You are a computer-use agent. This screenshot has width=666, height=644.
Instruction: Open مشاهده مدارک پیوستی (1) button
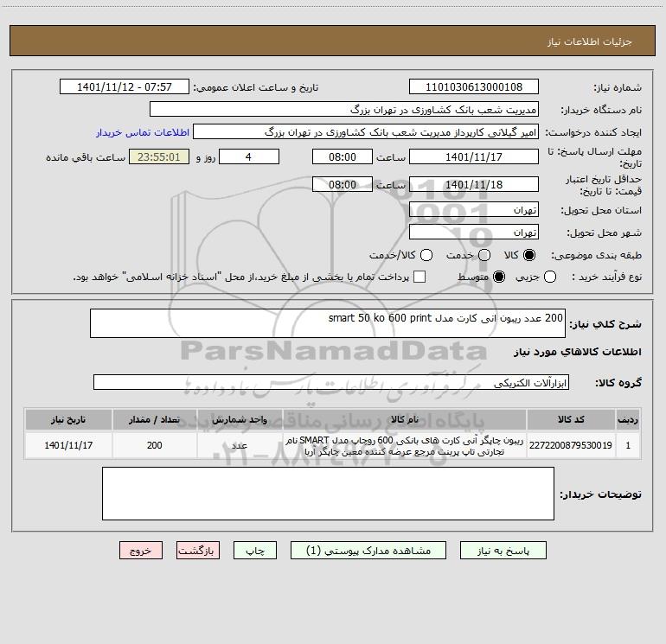coord(368,551)
